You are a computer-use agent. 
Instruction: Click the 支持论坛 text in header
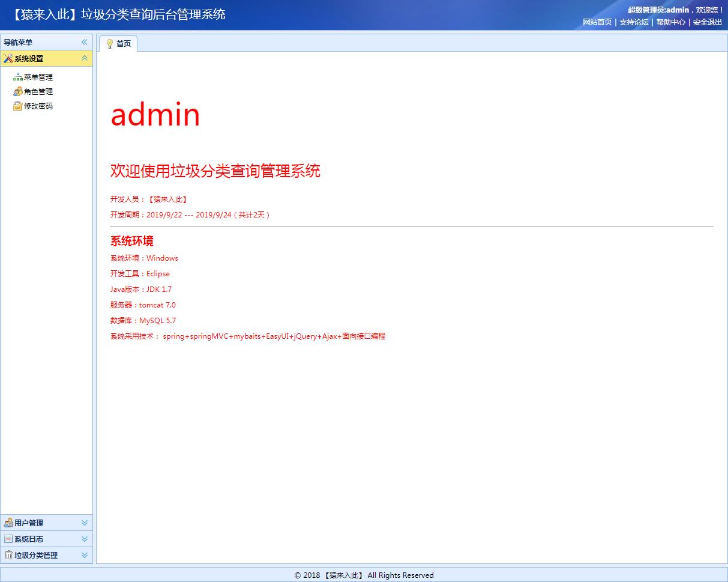(x=634, y=22)
